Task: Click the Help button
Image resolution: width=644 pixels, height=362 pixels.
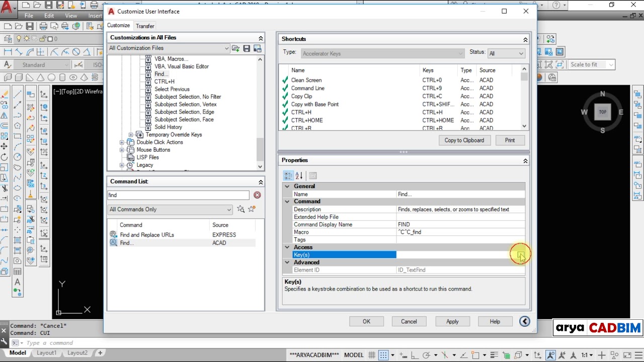Action: [x=495, y=322]
